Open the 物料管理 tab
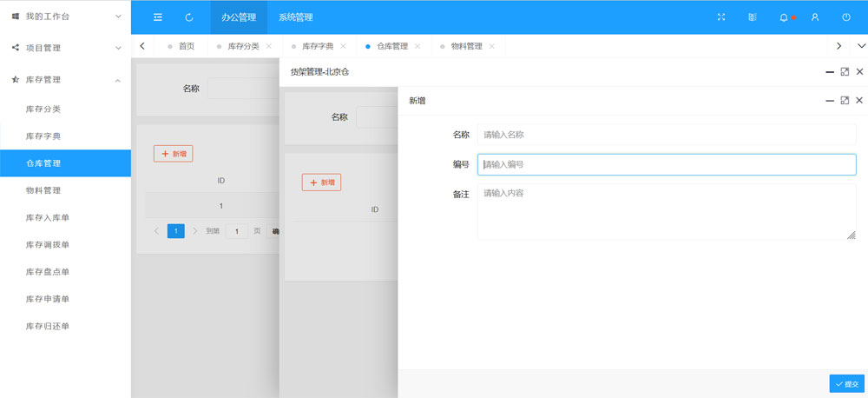 click(x=467, y=46)
